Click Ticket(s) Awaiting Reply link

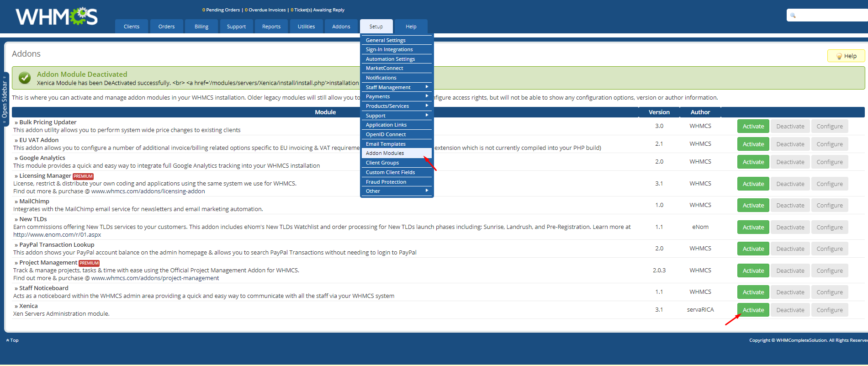pyautogui.click(x=318, y=10)
